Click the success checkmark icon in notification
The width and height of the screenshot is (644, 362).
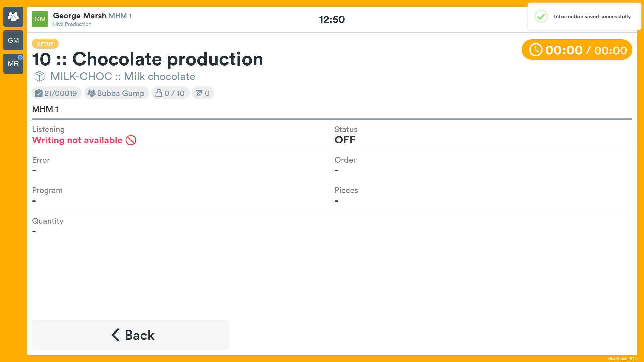click(x=541, y=16)
